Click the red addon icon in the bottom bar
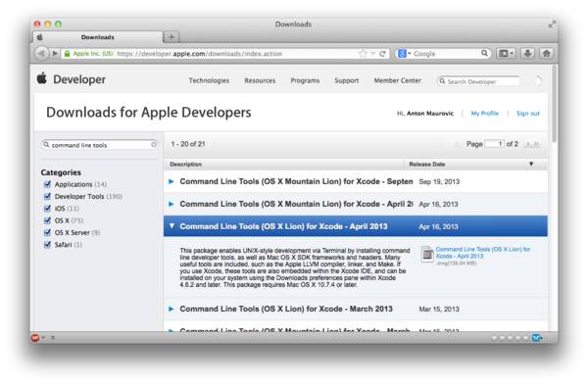 point(35,338)
